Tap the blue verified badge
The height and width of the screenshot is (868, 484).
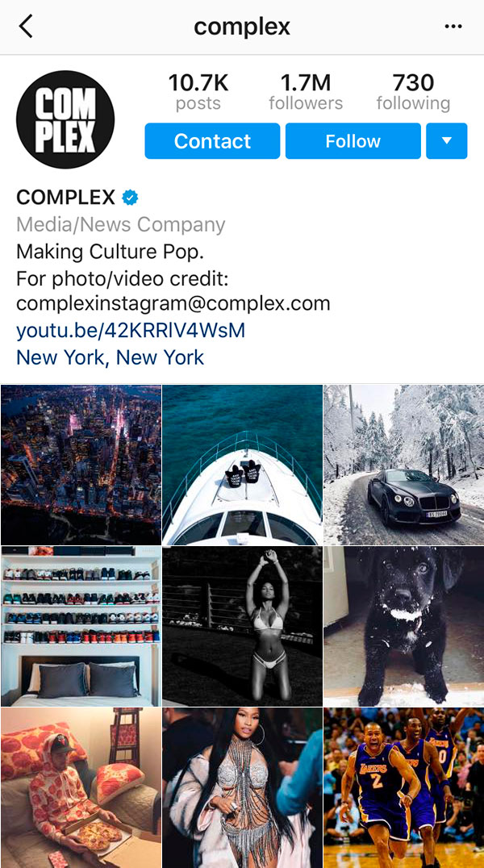click(130, 197)
